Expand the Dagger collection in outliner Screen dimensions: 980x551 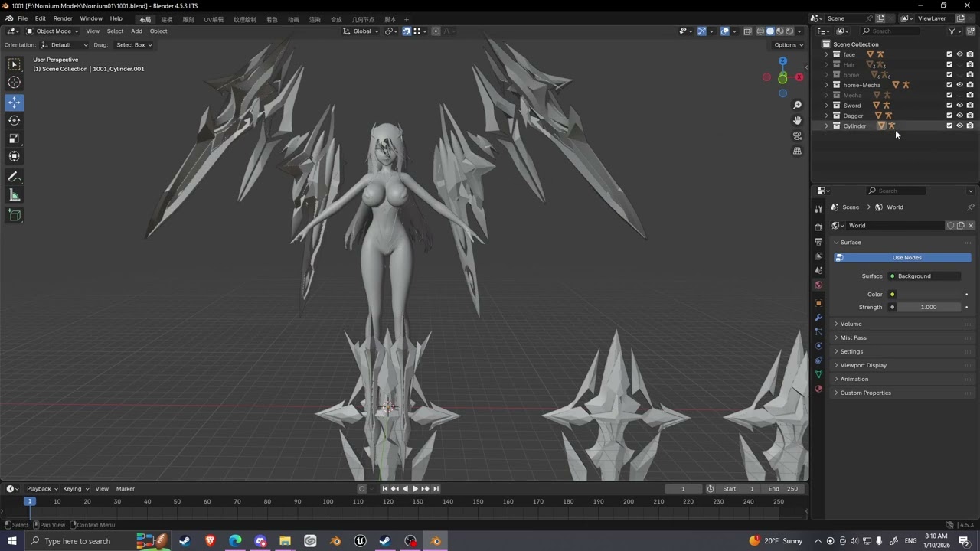tap(826, 116)
